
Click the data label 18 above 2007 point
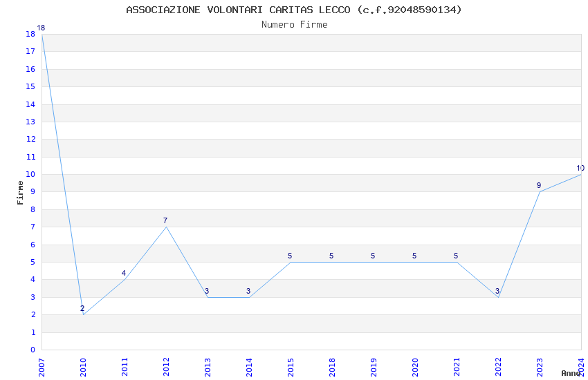point(41,28)
